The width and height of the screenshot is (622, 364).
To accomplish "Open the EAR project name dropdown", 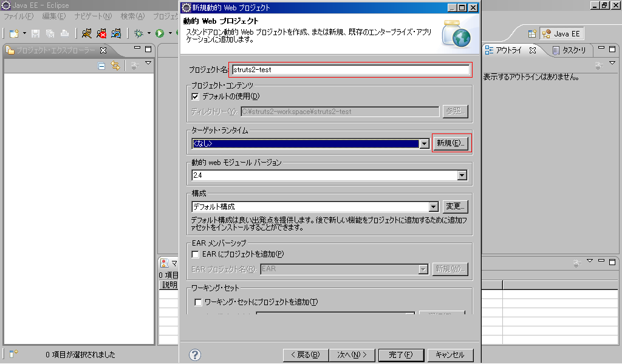I will click(423, 269).
